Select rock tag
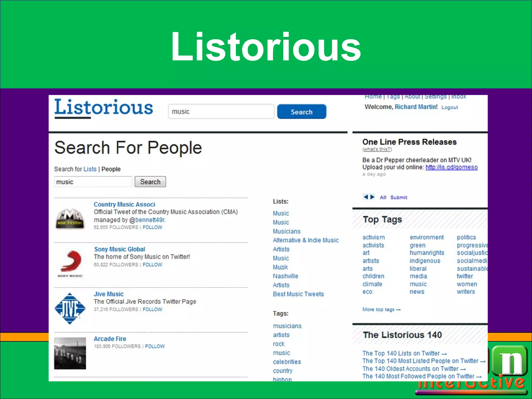The image size is (532, 399). coord(279,344)
